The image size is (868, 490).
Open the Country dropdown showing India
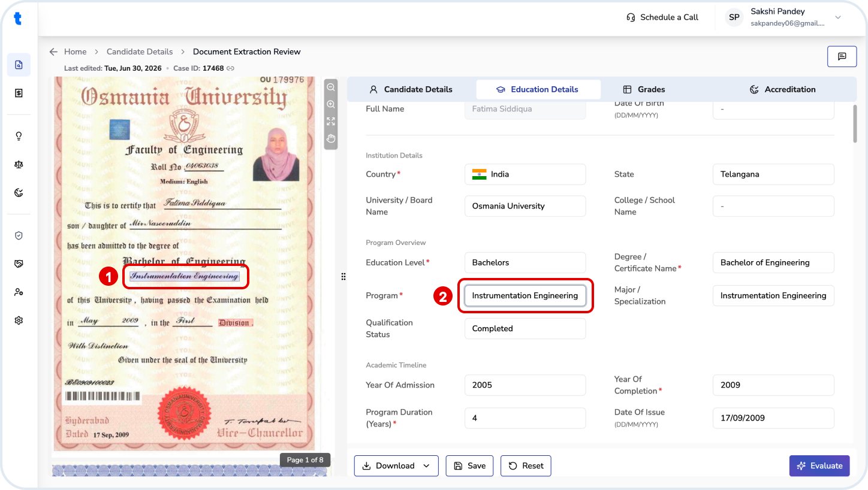click(525, 174)
